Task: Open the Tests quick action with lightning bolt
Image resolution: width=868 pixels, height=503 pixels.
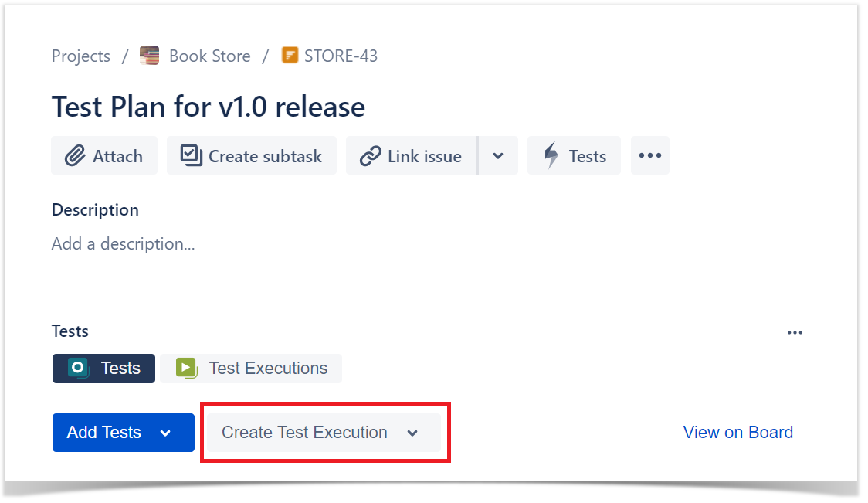Action: point(574,155)
